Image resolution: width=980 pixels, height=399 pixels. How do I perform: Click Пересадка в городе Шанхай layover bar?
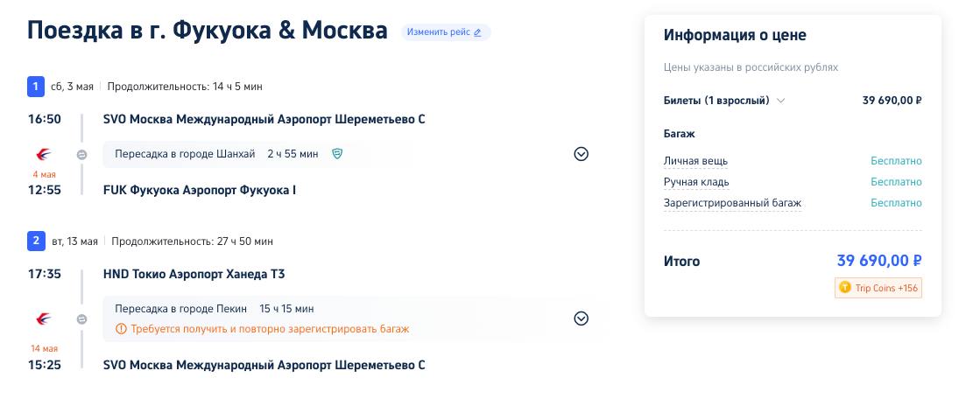pyautogui.click(x=257, y=154)
